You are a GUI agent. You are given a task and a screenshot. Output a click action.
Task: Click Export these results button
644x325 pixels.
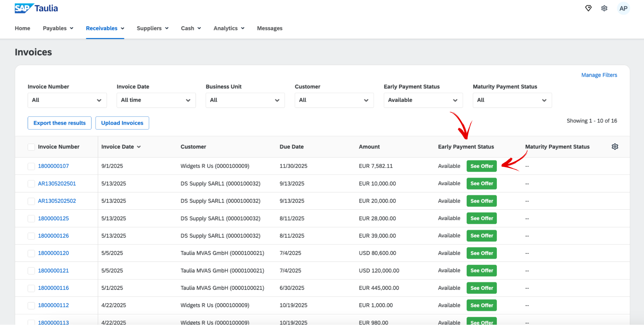point(60,123)
